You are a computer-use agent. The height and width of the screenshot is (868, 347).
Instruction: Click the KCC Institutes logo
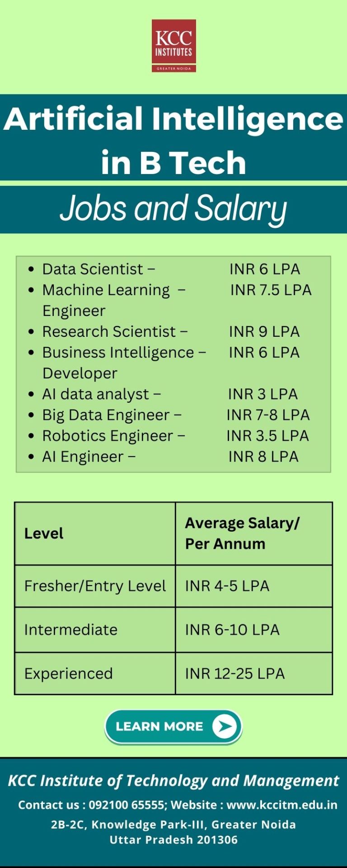173,46
